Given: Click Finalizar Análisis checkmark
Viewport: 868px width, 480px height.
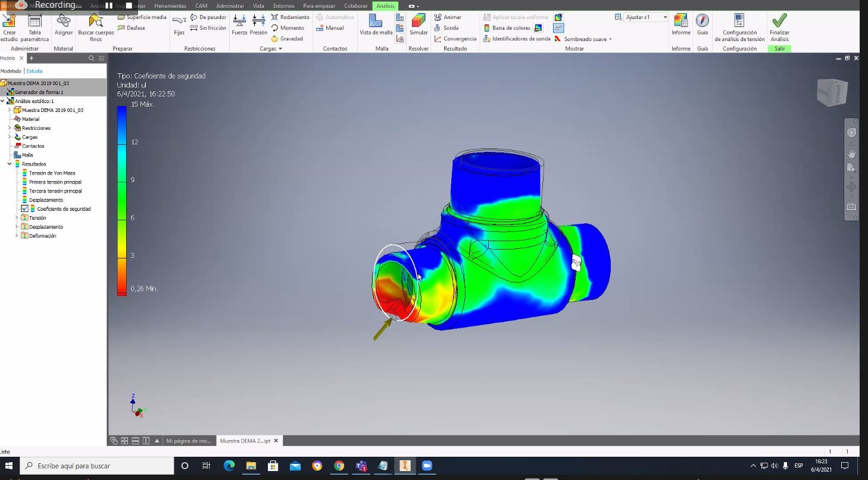Looking at the screenshot, I should point(779,27).
